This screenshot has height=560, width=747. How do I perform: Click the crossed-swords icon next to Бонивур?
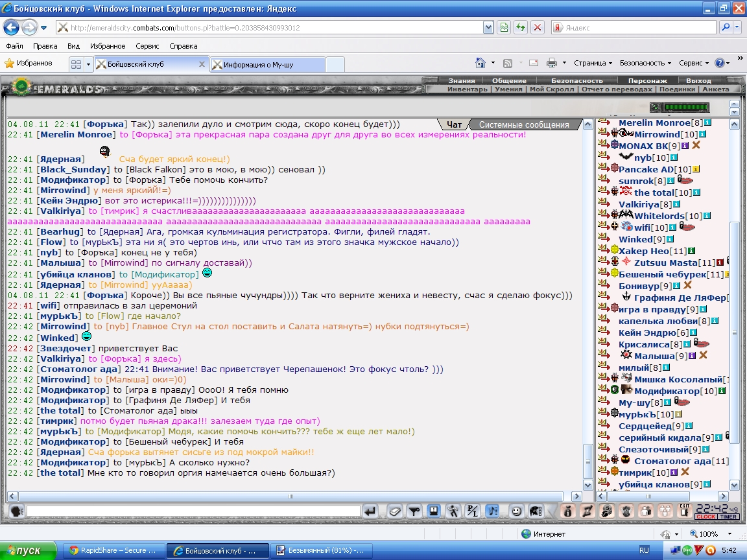[687, 286]
